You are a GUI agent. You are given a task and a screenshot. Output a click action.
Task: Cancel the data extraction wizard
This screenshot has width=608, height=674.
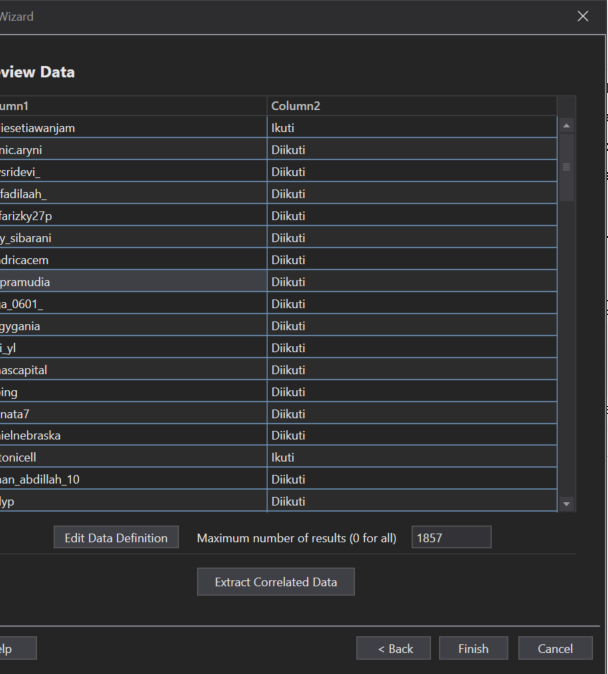[x=555, y=648]
